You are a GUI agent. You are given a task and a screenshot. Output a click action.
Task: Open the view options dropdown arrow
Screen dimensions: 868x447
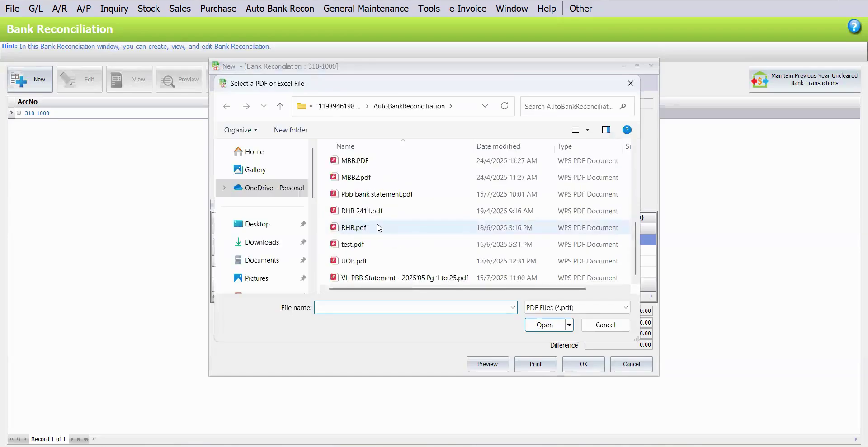pos(588,130)
